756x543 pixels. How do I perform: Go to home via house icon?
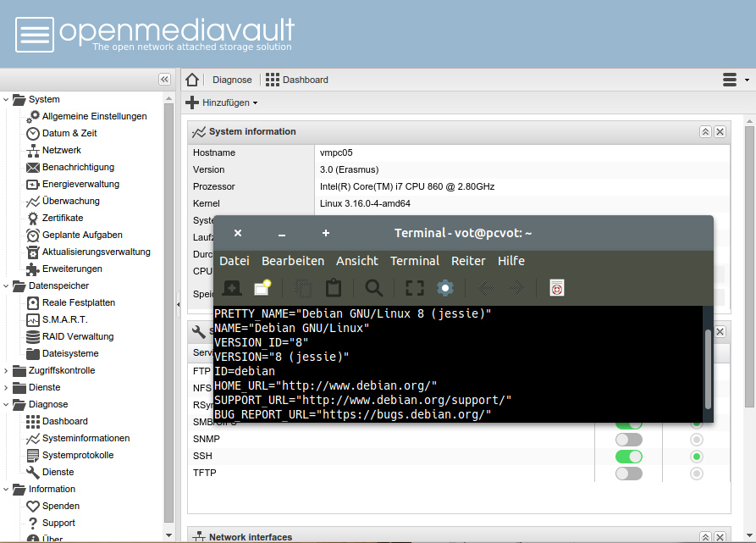(x=192, y=80)
